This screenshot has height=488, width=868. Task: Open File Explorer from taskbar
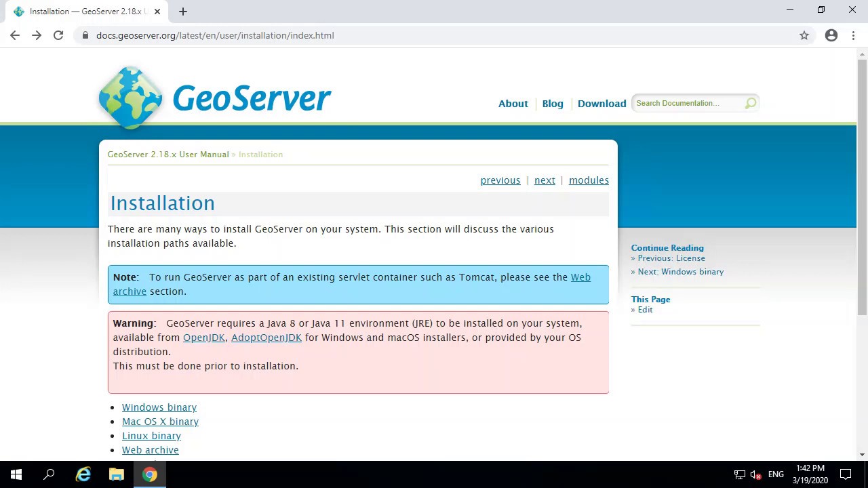[117, 474]
